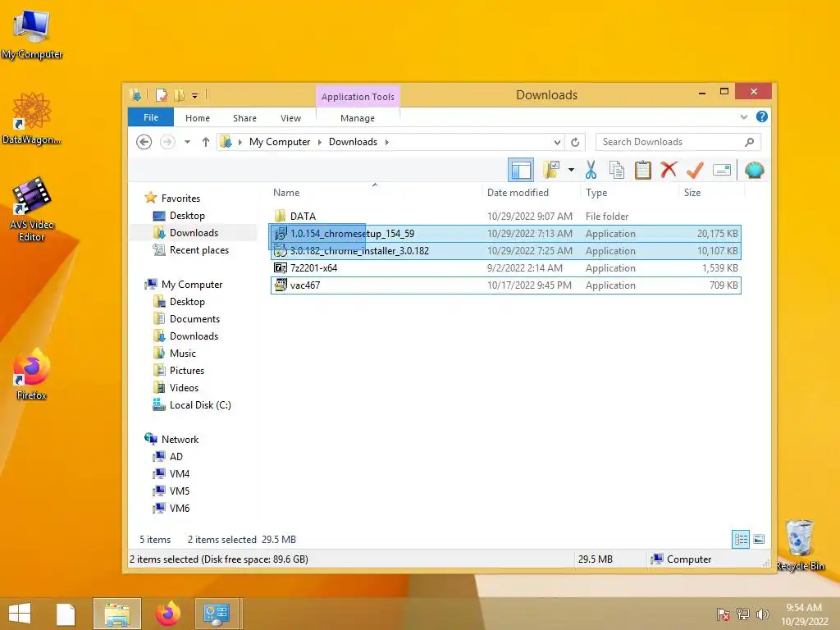The image size is (840, 630).
Task: Select the Network node
Action: coord(180,440)
